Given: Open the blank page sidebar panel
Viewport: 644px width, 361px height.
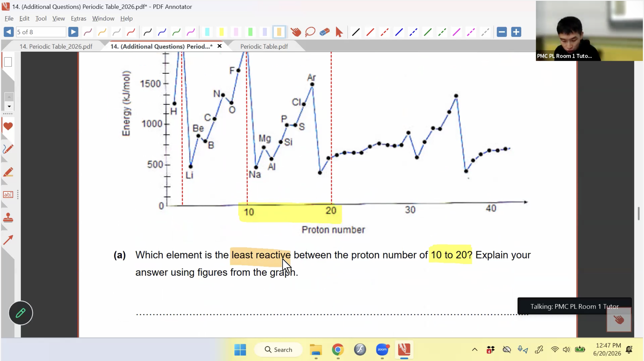Looking at the screenshot, I should (8, 62).
